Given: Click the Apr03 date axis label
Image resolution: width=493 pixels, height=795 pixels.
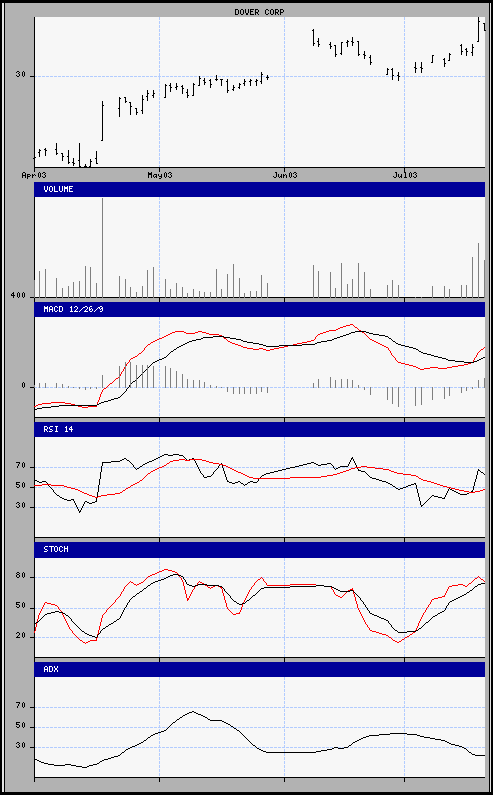Looking at the screenshot, I should click(x=34, y=175).
